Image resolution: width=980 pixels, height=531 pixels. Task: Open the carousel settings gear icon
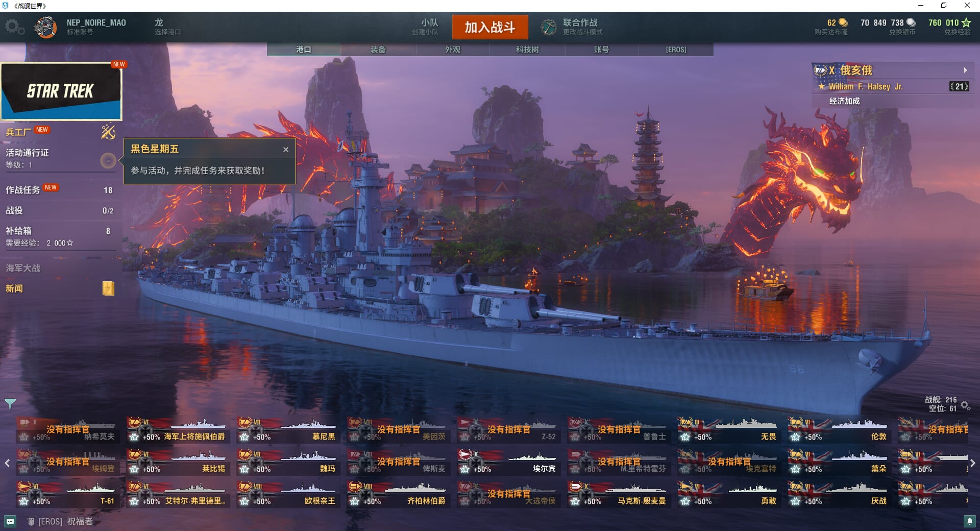point(965,405)
